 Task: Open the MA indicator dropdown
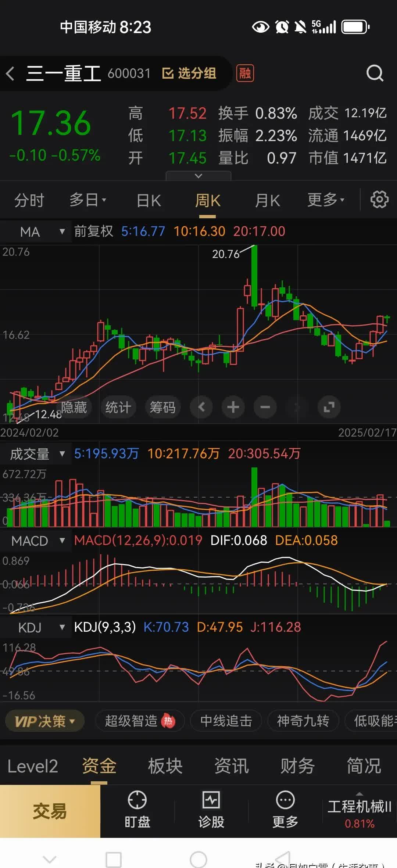pos(36,232)
